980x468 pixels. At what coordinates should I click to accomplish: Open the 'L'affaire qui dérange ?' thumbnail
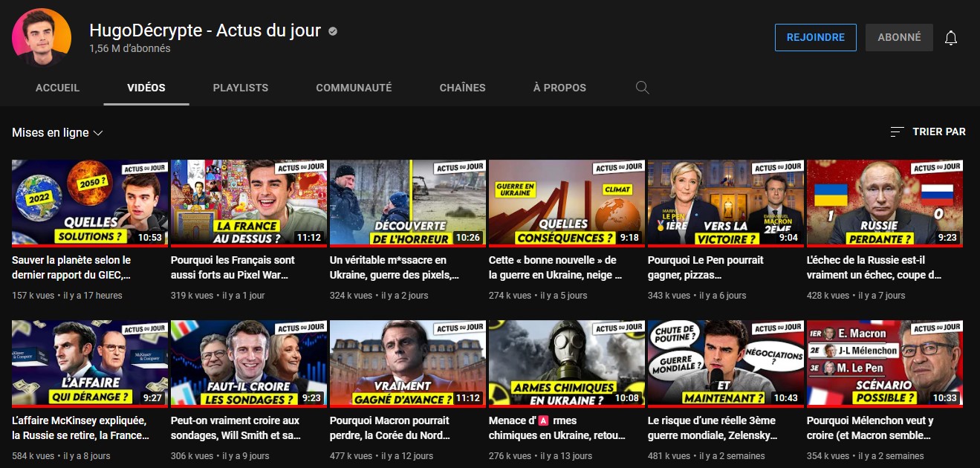point(90,363)
